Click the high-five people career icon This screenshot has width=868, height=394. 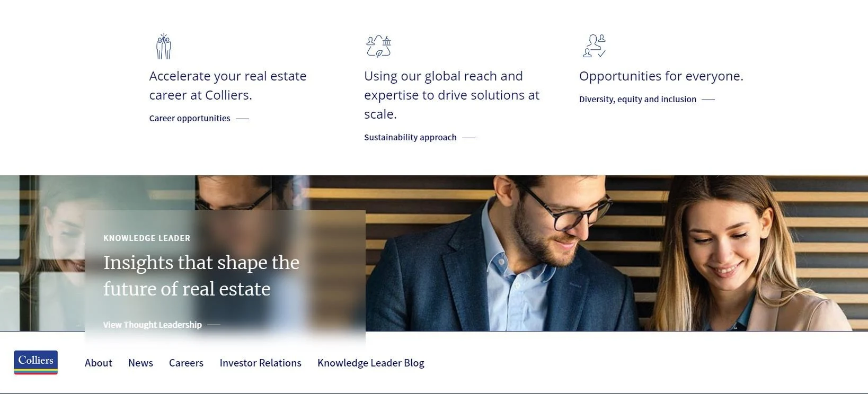163,46
